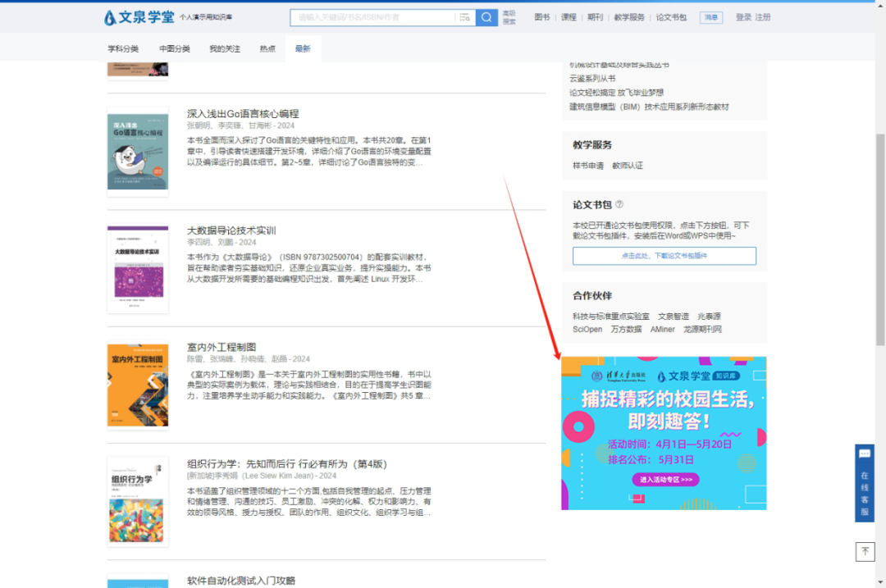The height and width of the screenshot is (588, 886).
Task: Open the 云鉴系列丛书 link
Action: [592, 79]
